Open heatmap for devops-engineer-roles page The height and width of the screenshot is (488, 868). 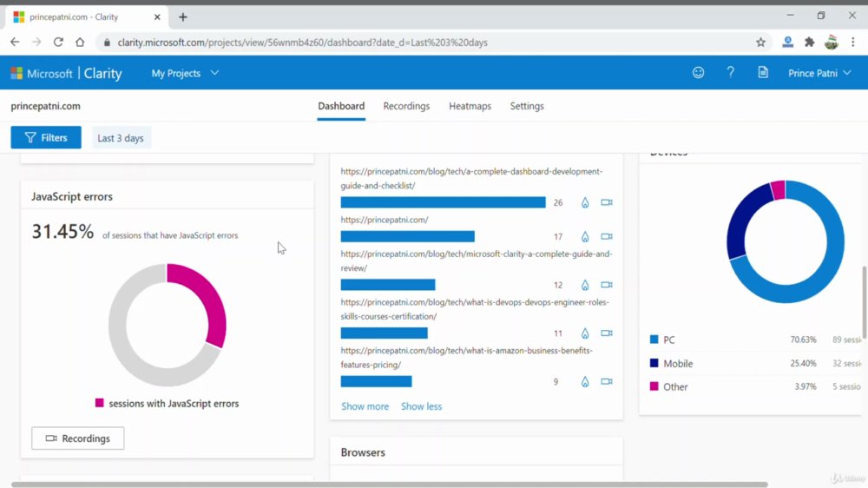[x=584, y=333]
